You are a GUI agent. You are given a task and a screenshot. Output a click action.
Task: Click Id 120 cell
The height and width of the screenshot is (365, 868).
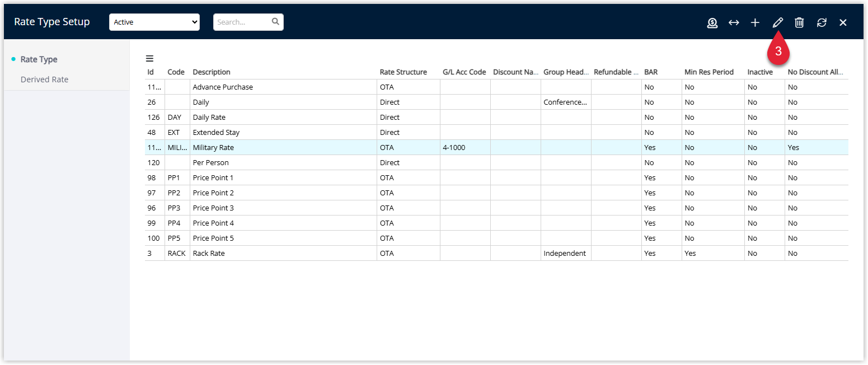tap(154, 163)
